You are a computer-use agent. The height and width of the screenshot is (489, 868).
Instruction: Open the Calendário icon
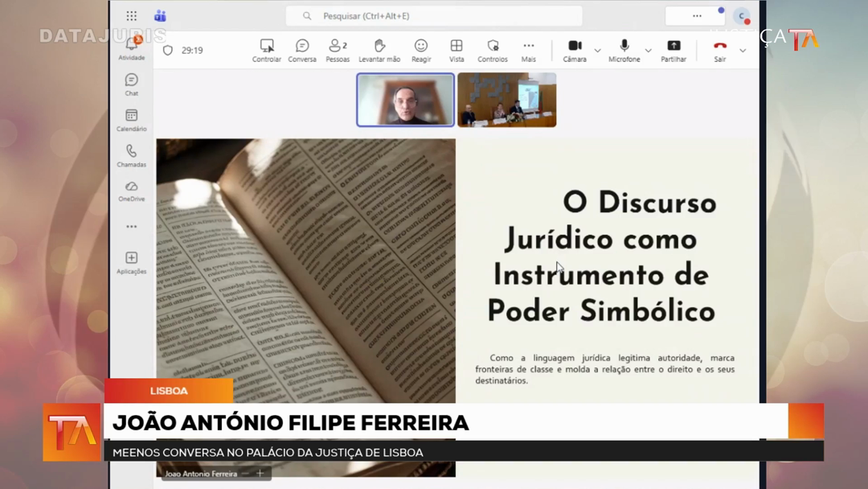pyautogui.click(x=132, y=116)
